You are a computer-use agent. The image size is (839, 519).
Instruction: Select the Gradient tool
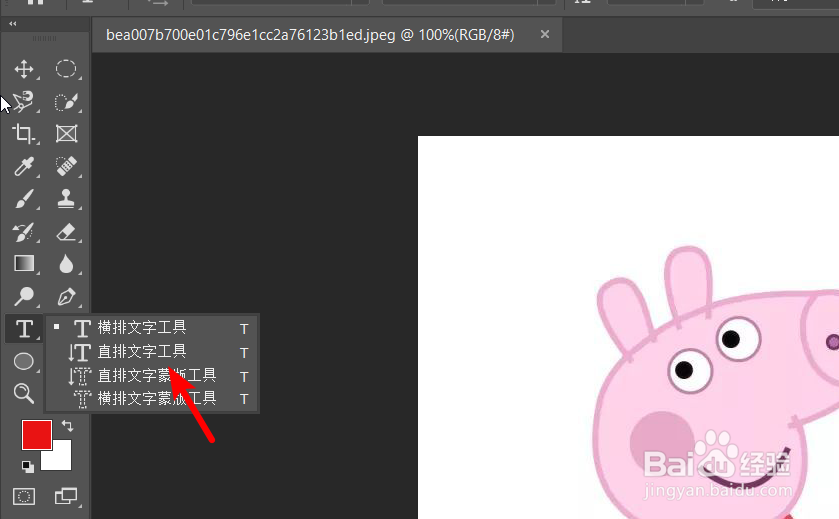24,264
